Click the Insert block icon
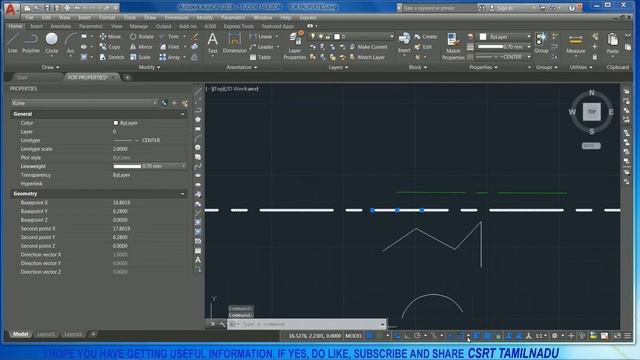 coord(404,42)
